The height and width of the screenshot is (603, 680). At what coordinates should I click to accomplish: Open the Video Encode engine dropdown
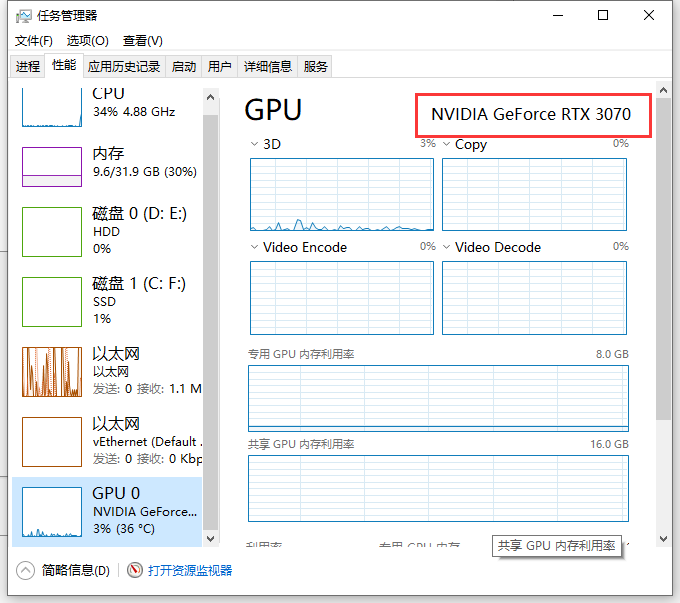pos(254,247)
